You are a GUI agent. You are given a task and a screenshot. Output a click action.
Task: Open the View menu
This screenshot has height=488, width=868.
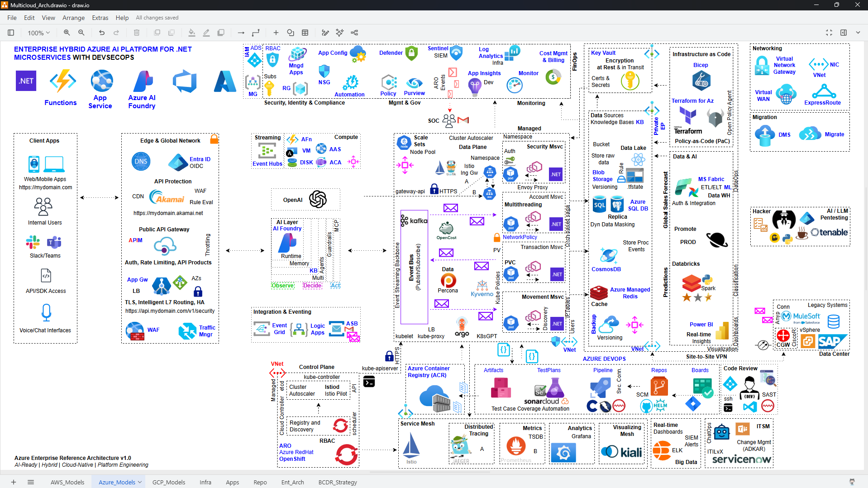pyautogui.click(x=48, y=18)
